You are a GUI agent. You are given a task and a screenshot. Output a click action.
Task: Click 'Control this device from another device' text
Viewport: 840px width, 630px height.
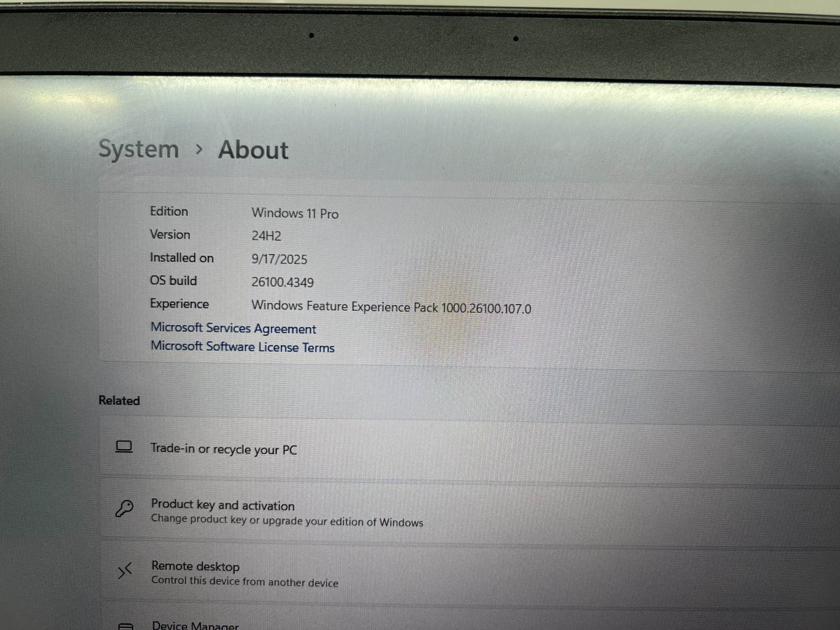[x=245, y=581]
